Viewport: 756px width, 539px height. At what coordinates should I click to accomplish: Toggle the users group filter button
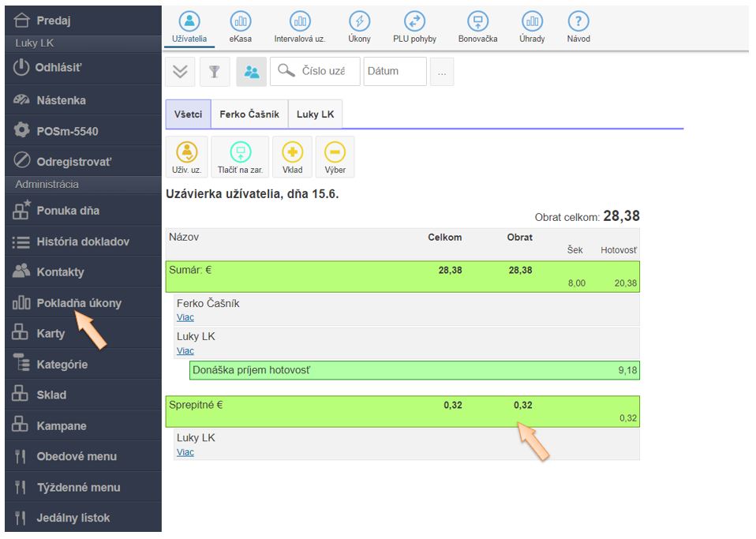pyautogui.click(x=251, y=72)
